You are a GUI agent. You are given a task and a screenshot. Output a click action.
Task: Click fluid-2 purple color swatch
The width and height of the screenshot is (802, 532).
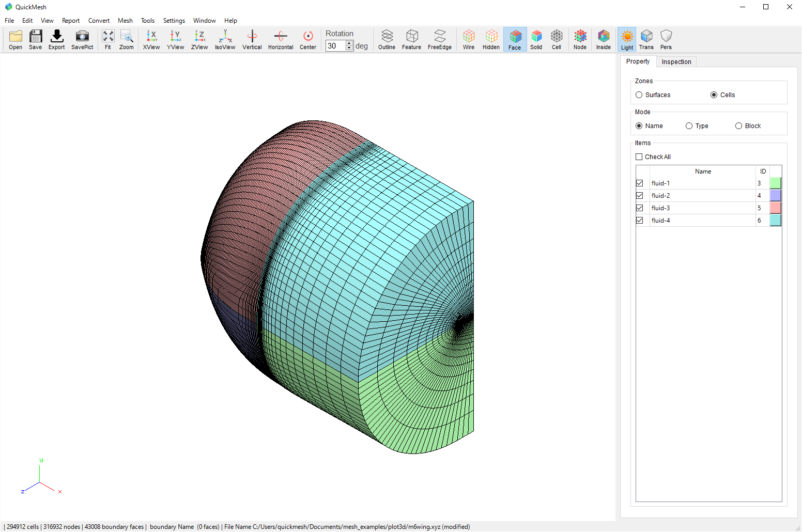(x=776, y=196)
